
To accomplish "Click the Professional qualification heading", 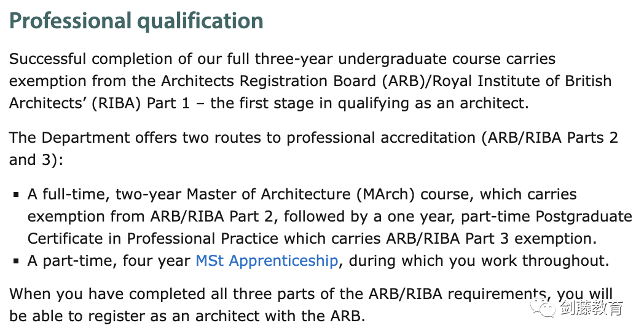I will pyautogui.click(x=136, y=22).
